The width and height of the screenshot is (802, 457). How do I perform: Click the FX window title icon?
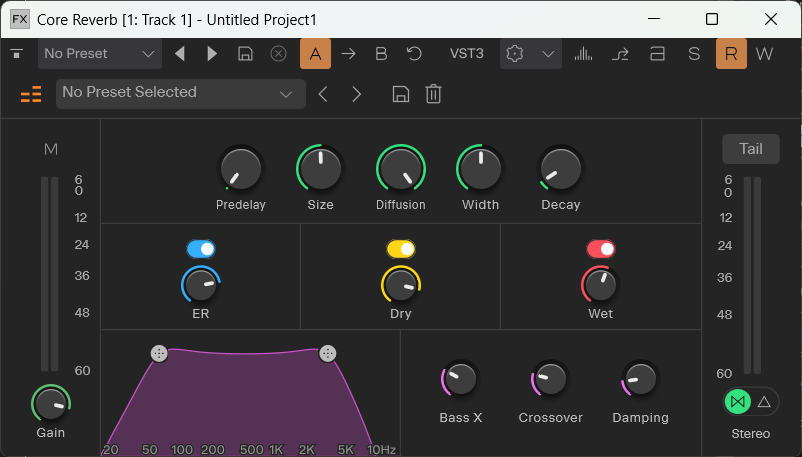click(20, 19)
